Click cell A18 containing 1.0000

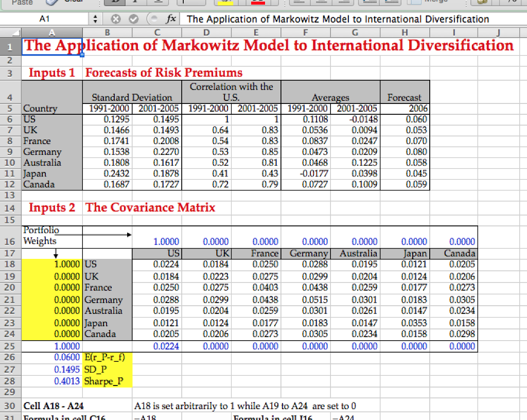[51, 264]
